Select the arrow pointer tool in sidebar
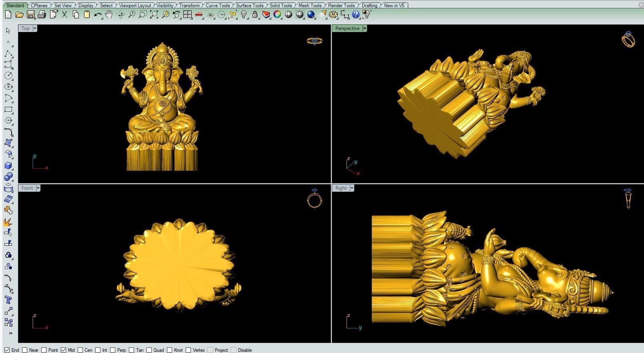644x353 pixels. point(8,30)
